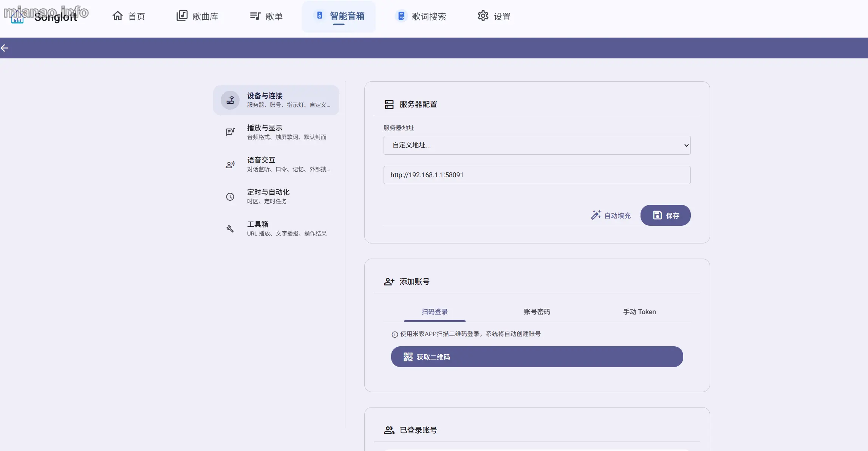Click the info icon before QR hint
This screenshot has height=451, width=868.
(395, 334)
